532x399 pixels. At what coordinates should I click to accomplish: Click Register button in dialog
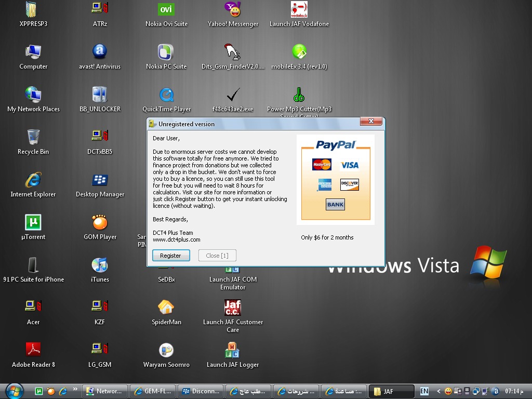pos(170,256)
